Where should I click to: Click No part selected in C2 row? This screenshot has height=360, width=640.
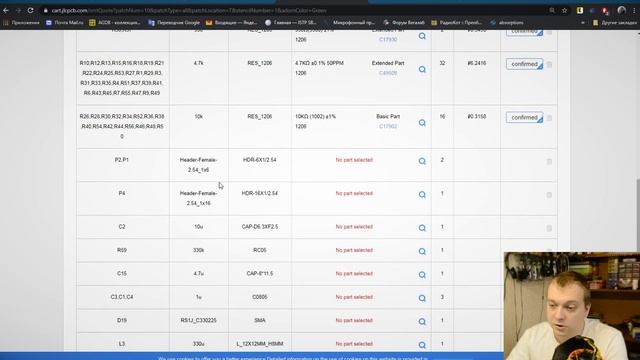[354, 227]
